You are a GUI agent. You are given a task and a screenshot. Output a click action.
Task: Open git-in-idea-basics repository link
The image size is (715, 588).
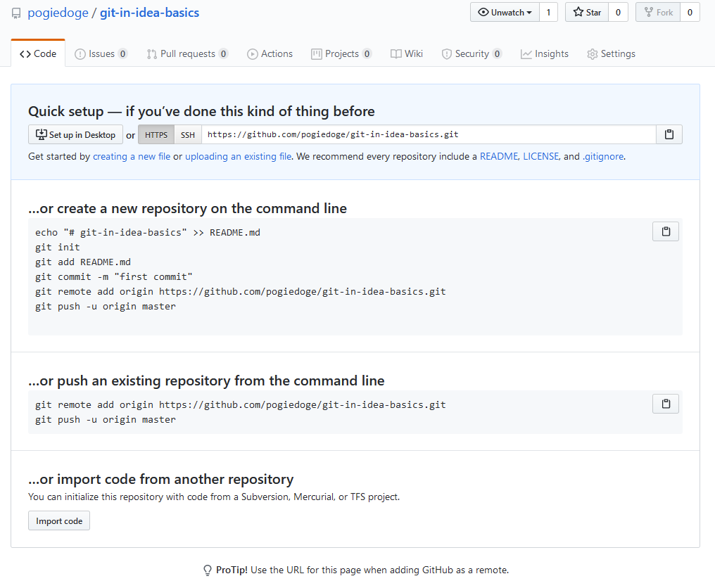tap(150, 13)
